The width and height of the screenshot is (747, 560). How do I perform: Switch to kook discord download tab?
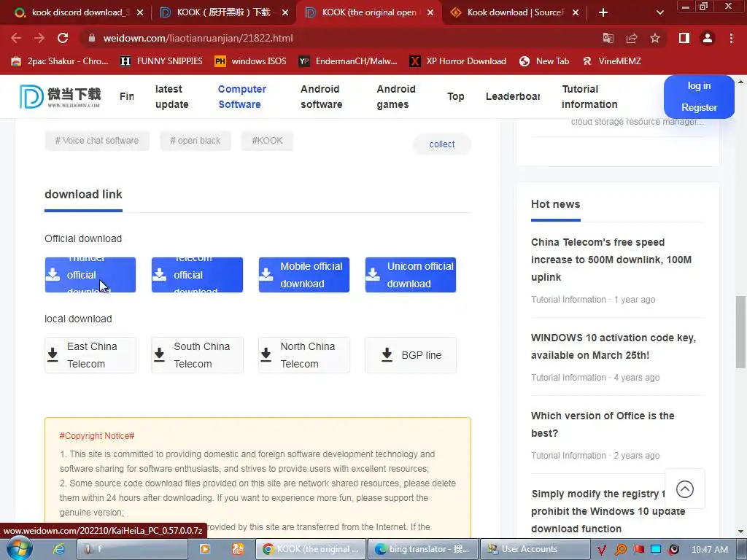pos(77,12)
